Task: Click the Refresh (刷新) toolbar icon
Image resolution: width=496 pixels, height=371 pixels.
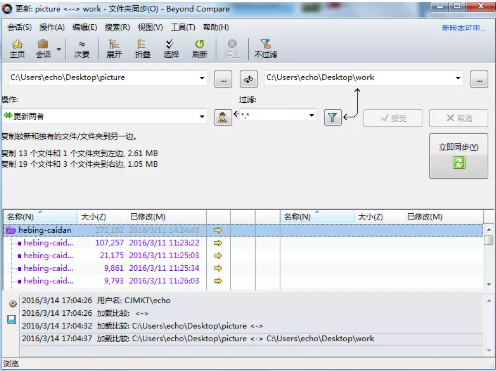Action: [199, 49]
